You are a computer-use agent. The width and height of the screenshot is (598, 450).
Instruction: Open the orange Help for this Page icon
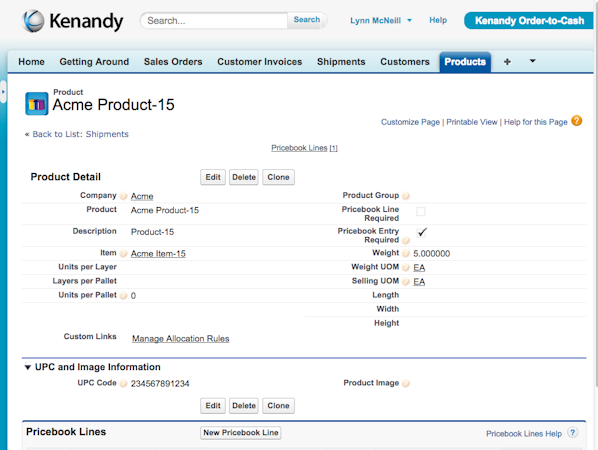[577, 121]
